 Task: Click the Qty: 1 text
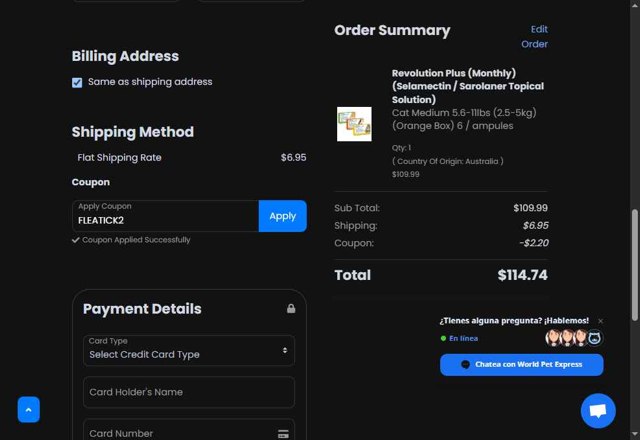tap(401, 148)
